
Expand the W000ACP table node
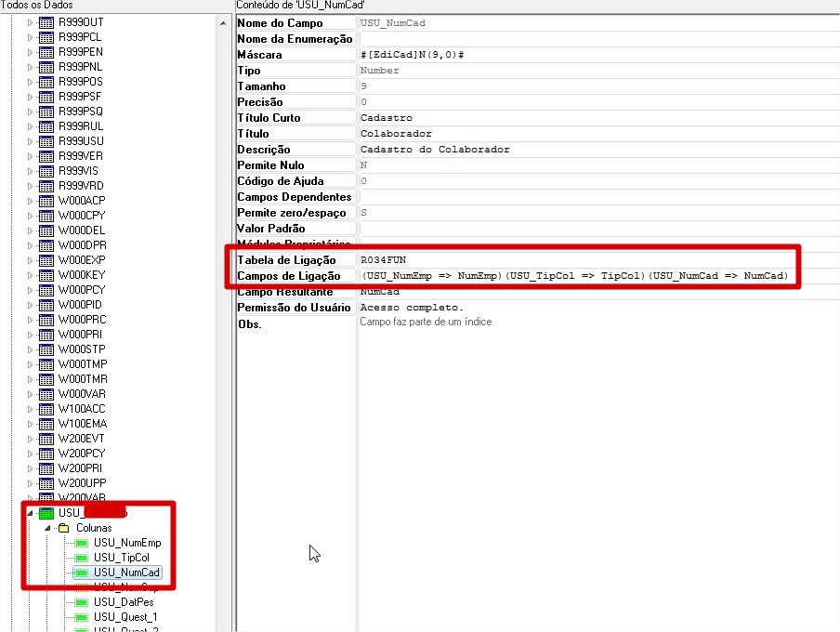coord(30,201)
